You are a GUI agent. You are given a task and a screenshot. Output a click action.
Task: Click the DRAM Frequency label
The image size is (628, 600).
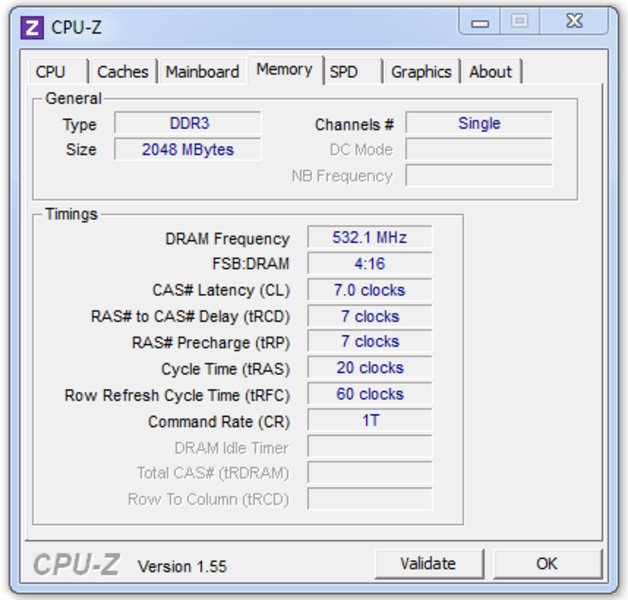pyautogui.click(x=227, y=239)
